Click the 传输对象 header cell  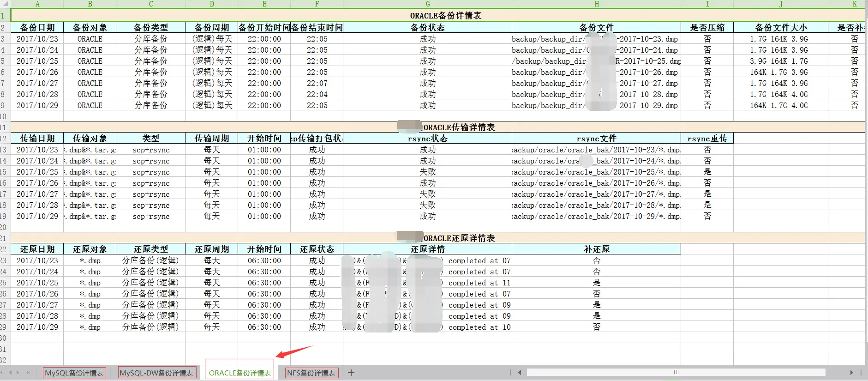tap(90, 138)
